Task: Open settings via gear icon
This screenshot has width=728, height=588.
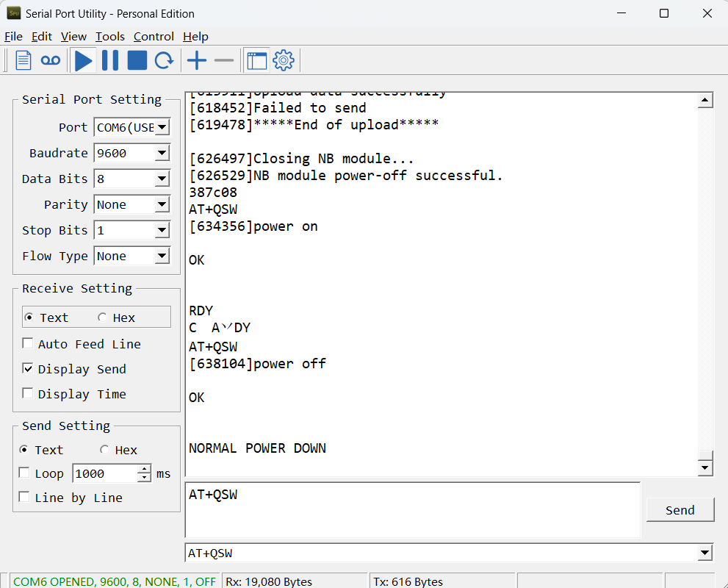Action: 284,60
